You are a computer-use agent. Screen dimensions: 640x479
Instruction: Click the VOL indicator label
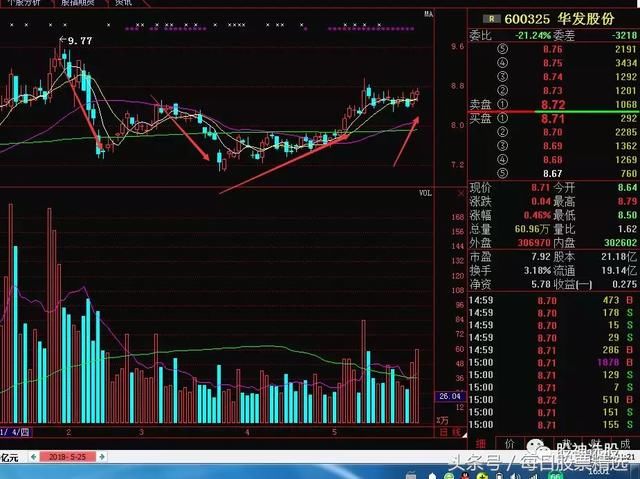click(x=425, y=193)
